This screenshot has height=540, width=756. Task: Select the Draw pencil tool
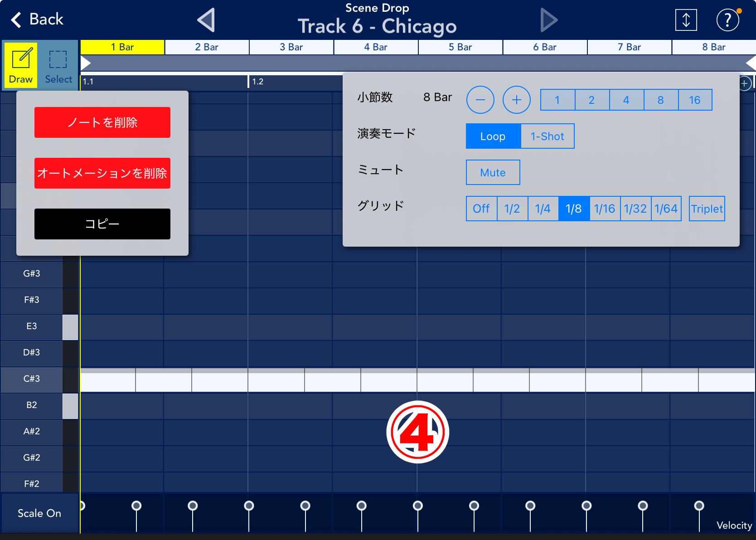coord(21,65)
